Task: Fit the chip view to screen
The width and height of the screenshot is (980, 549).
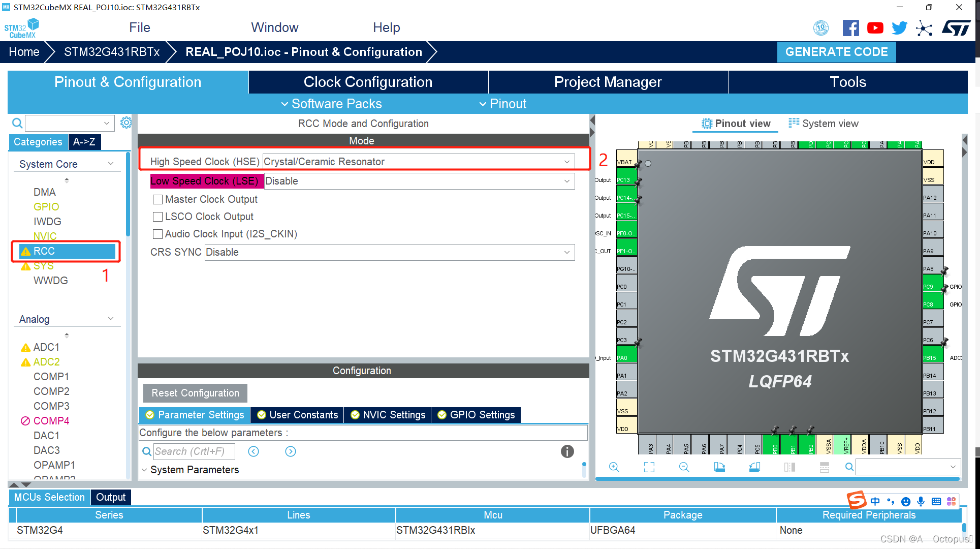Action: point(649,467)
